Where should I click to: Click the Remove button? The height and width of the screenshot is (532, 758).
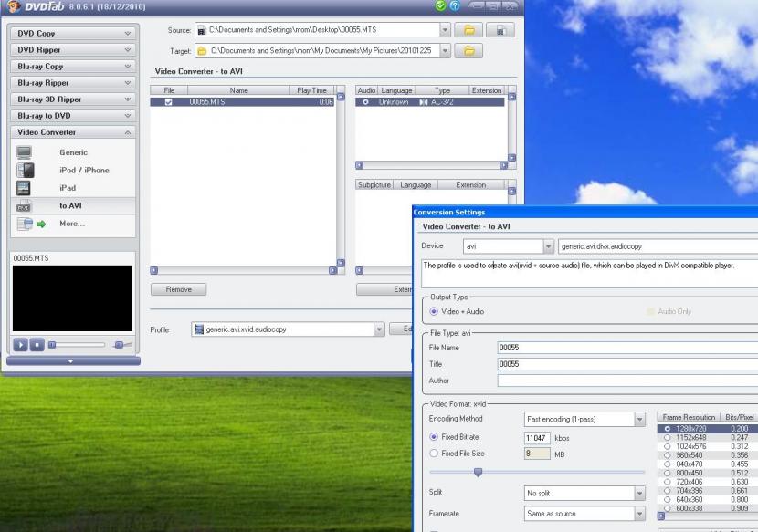click(x=178, y=289)
